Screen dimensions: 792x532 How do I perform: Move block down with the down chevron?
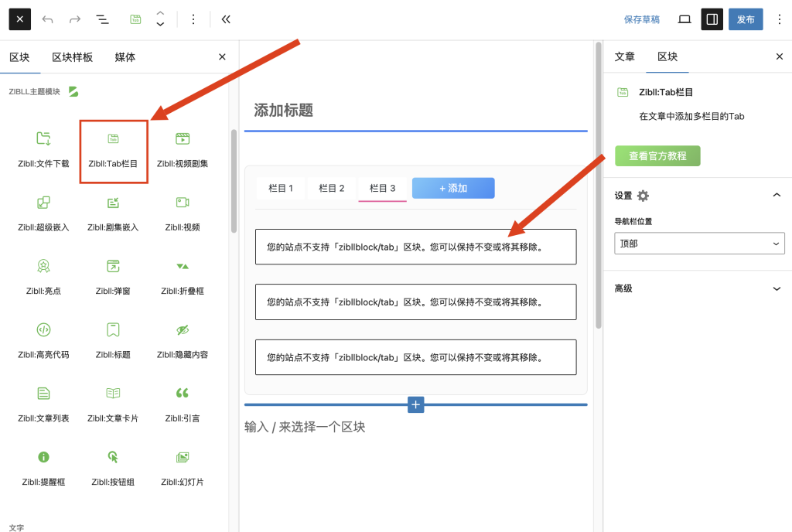160,24
